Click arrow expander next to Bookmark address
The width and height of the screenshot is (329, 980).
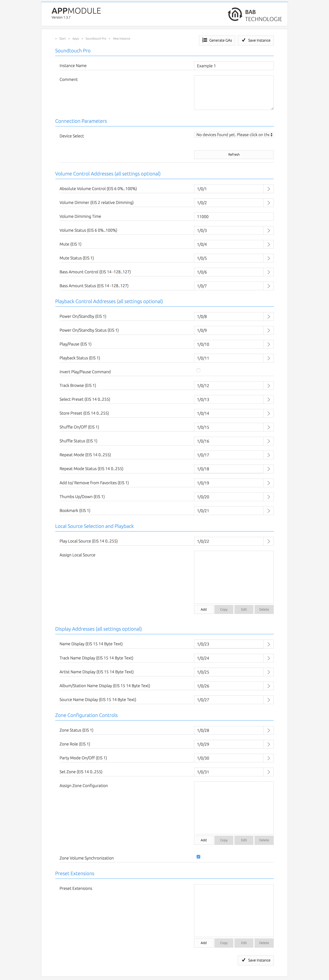coord(268,511)
